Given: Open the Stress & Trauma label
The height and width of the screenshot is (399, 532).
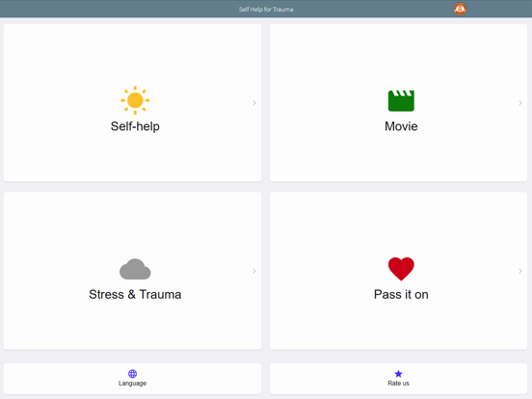Looking at the screenshot, I should point(135,294).
